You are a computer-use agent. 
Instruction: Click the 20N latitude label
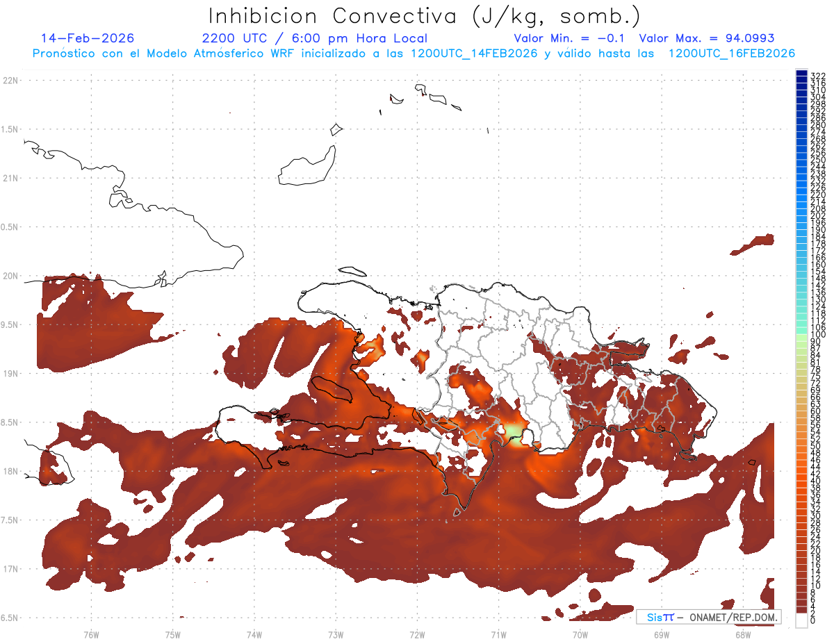[10, 276]
